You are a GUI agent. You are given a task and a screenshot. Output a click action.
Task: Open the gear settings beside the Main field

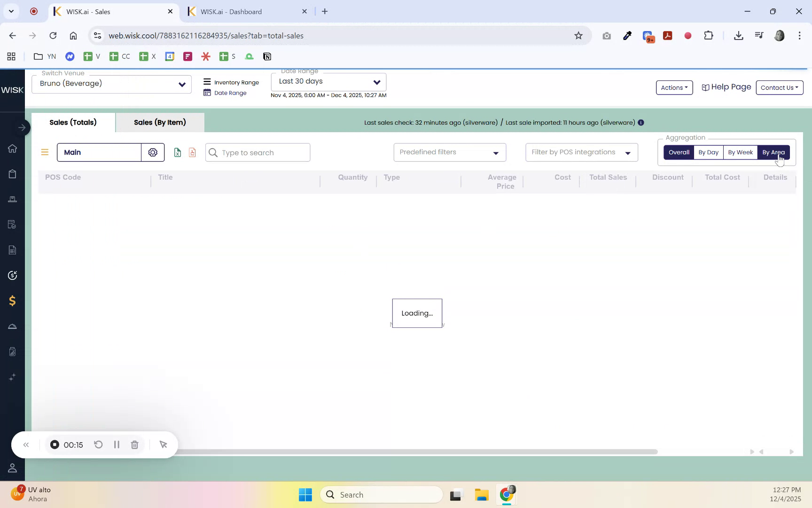(x=152, y=152)
